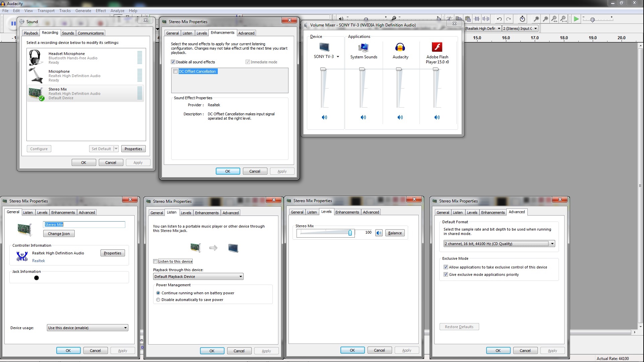Click Properties button in Sound dialog

click(x=133, y=149)
